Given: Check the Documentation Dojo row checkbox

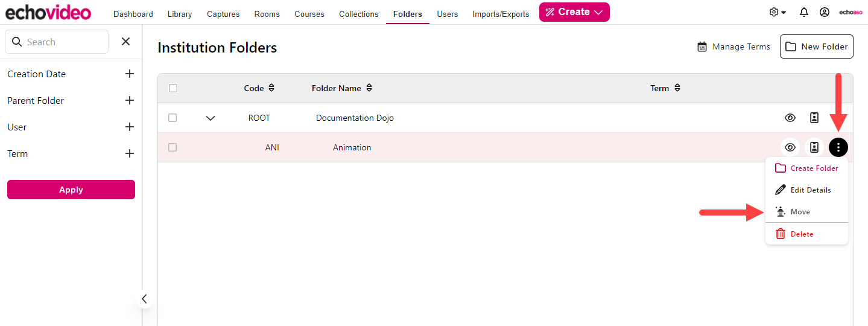Looking at the screenshot, I should 173,118.
